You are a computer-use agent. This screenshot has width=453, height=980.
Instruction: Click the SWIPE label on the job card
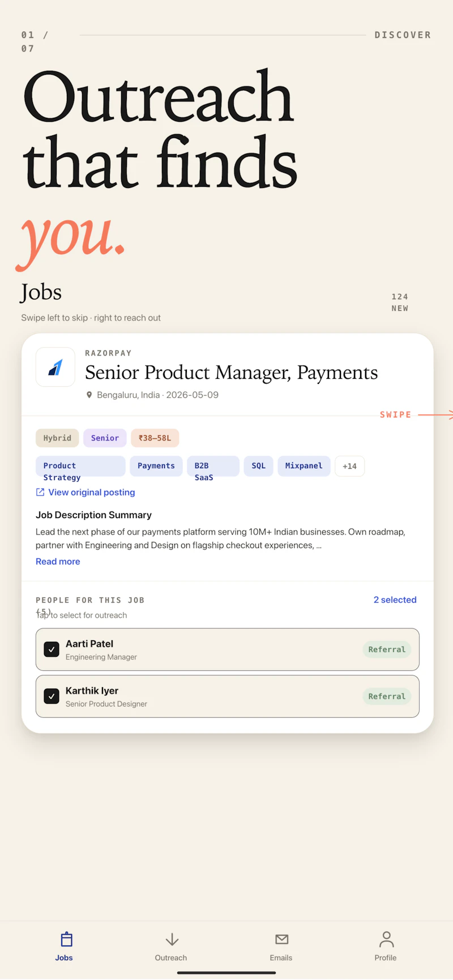pos(395,415)
